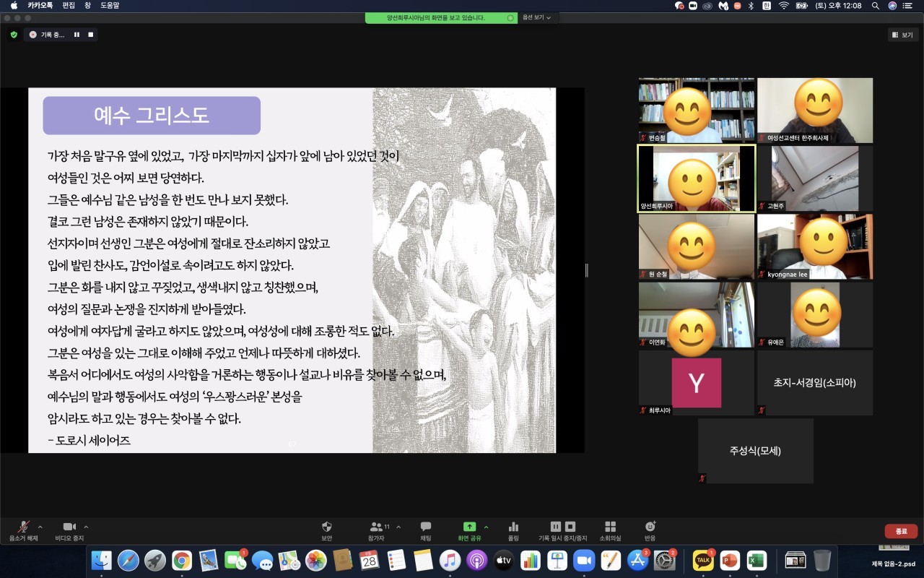The image size is (924, 578).
Task: Click the red 종료 end button
Action: (x=901, y=531)
